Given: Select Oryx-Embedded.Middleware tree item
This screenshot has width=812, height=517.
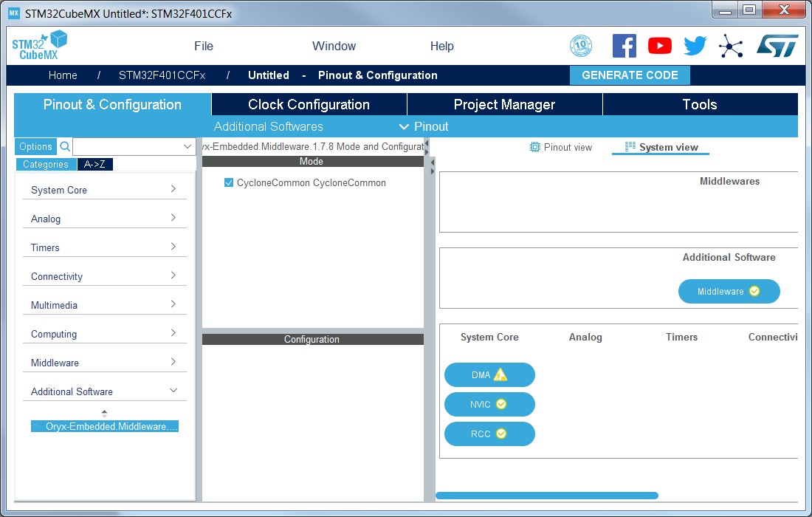Looking at the screenshot, I should tap(105, 426).
